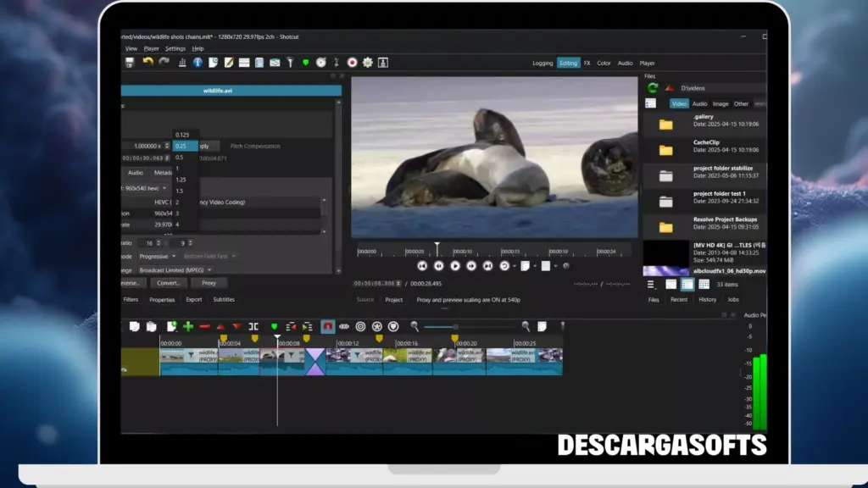Open the Progressive scan mode dropdown
The width and height of the screenshot is (868, 488).
point(158,256)
